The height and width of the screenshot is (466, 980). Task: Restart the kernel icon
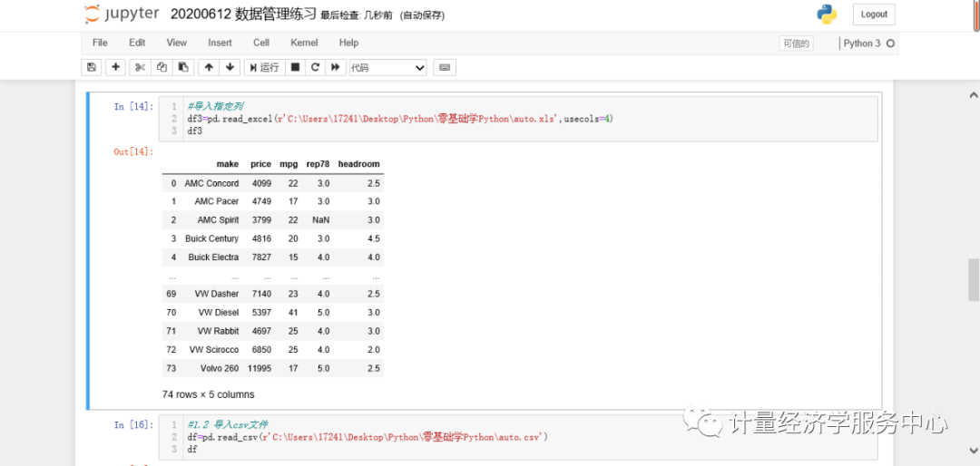point(316,67)
